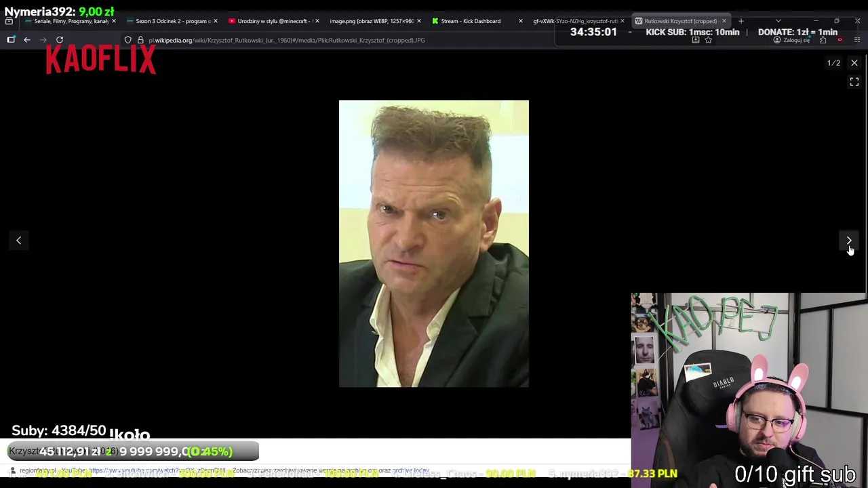Close the 'Sezon 3 Odcinek 2' tab
This screenshot has width=868, height=488.
[216, 21]
